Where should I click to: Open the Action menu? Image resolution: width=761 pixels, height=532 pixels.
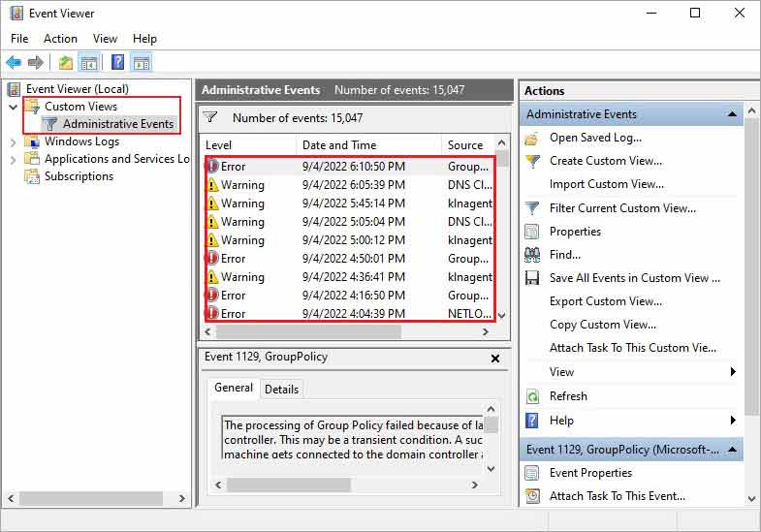tap(60, 39)
